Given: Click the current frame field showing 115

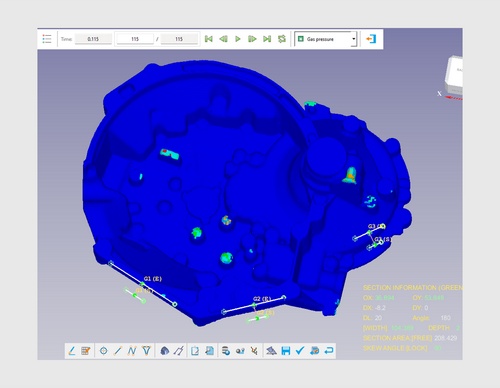Looking at the screenshot, I should pyautogui.click(x=135, y=39).
